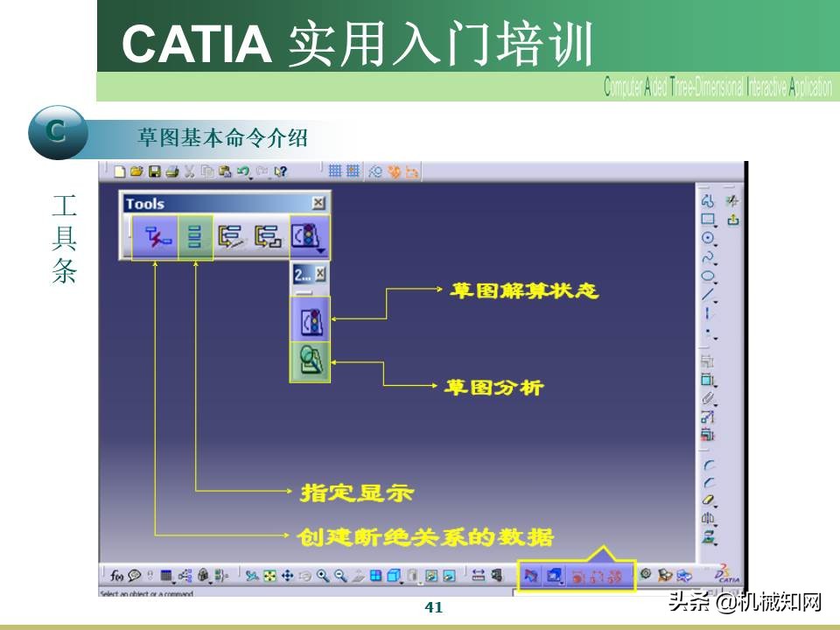Click the Contact Constraint paperclip icon
The image size is (840, 630).
pyautogui.click(x=708, y=398)
